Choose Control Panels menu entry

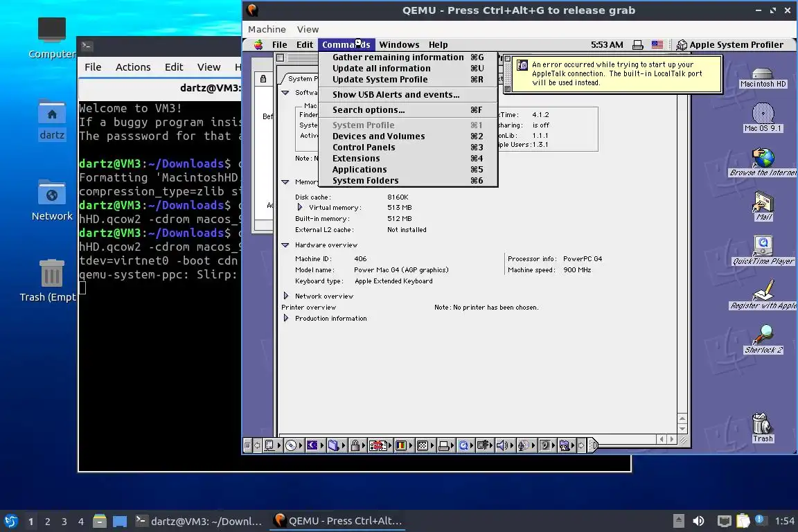[407, 148]
